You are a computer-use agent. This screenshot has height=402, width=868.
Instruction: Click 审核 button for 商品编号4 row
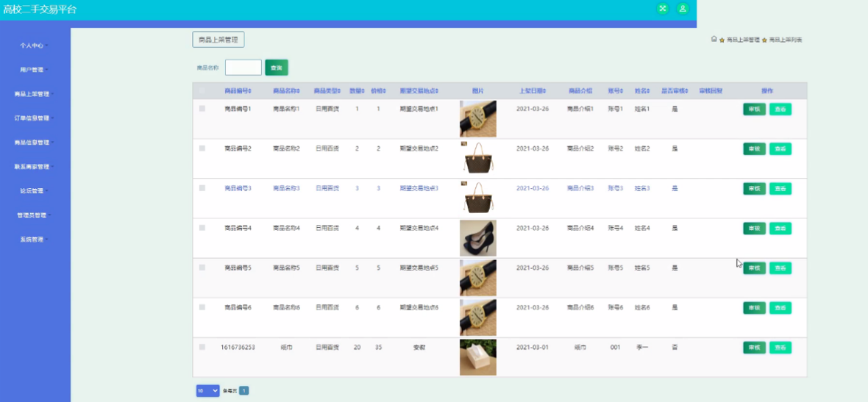[754, 229]
